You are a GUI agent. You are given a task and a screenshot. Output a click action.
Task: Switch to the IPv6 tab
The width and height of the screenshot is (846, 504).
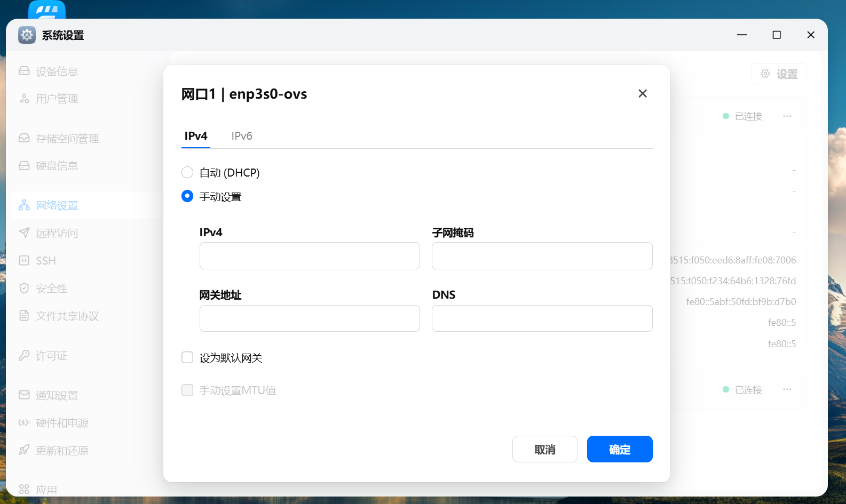(242, 136)
